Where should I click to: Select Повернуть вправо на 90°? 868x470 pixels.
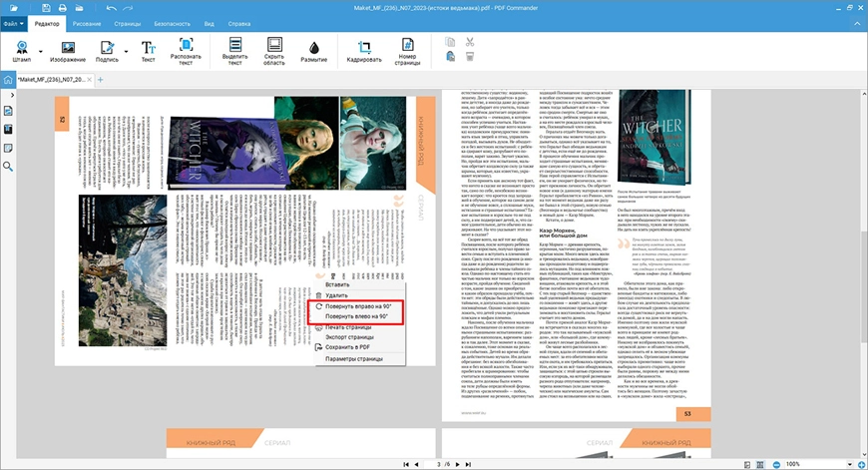357,306
